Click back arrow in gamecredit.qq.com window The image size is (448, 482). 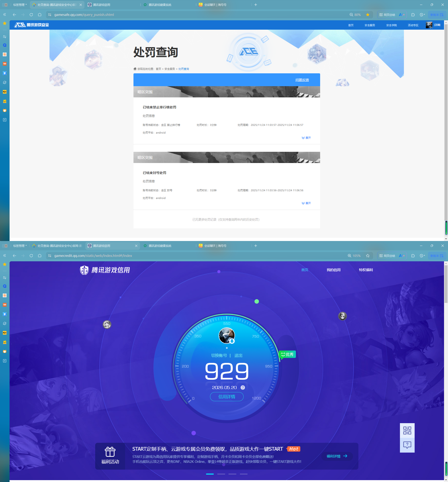[x=14, y=256]
